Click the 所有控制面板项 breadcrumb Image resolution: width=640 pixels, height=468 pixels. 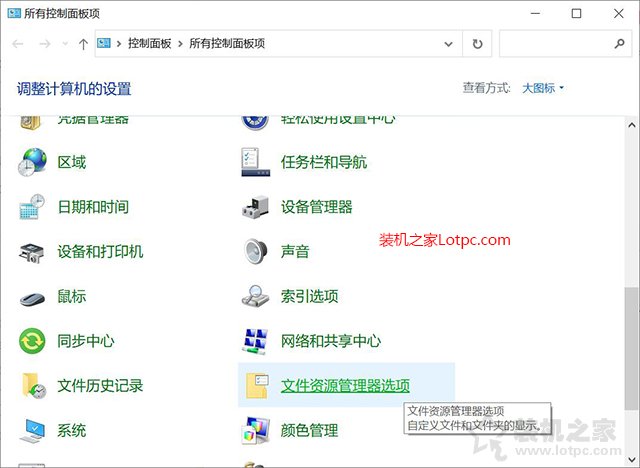227,43
